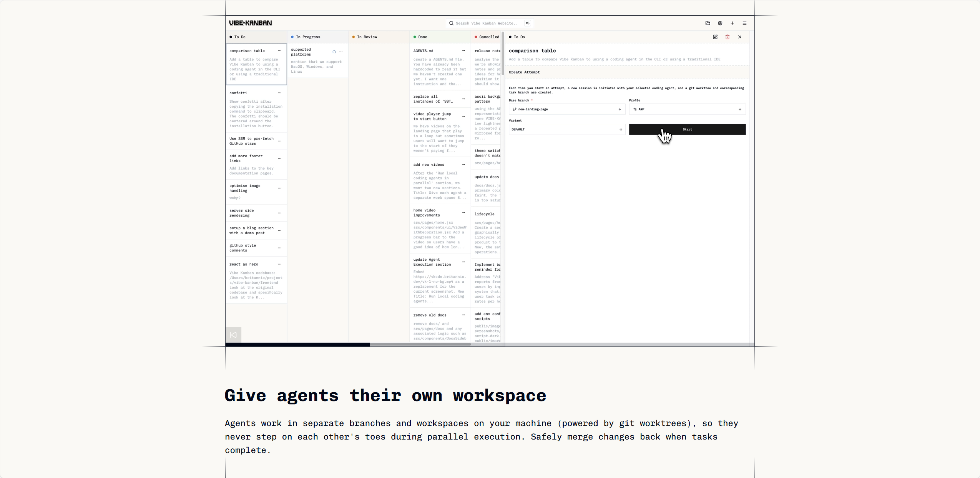This screenshot has height=478, width=980.
Task: Open the supported platforms card
Action: [x=318, y=61]
